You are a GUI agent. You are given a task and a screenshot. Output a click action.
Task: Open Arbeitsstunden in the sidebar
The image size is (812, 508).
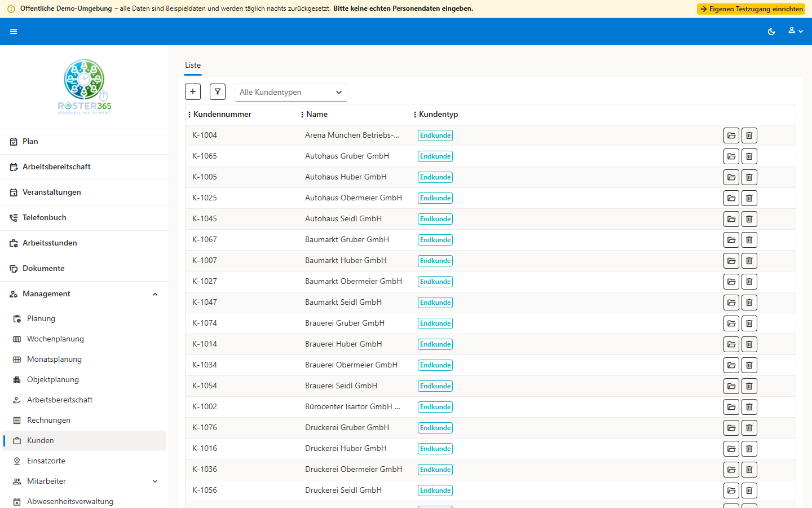(x=84, y=243)
